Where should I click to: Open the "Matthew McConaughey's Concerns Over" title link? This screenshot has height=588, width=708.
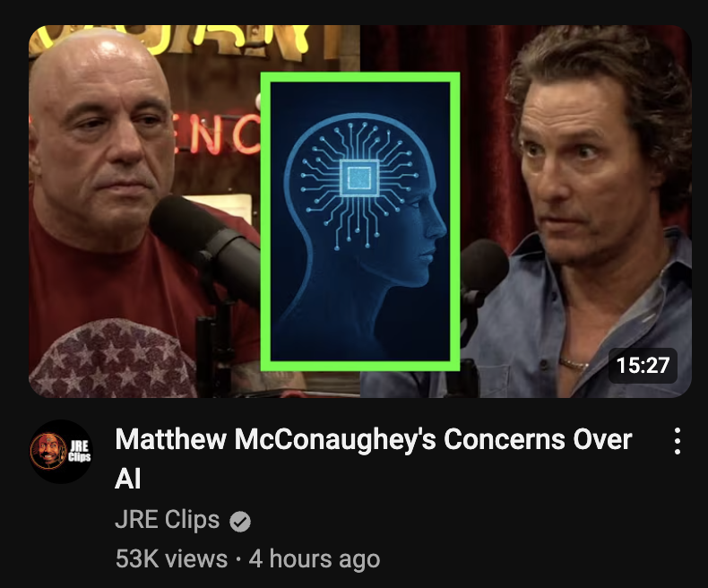[374, 439]
